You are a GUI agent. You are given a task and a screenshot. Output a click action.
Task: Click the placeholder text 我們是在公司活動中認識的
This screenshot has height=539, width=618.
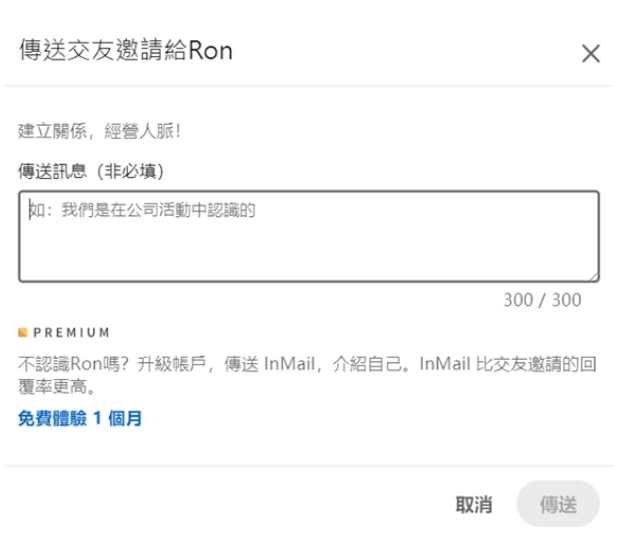click(x=158, y=210)
